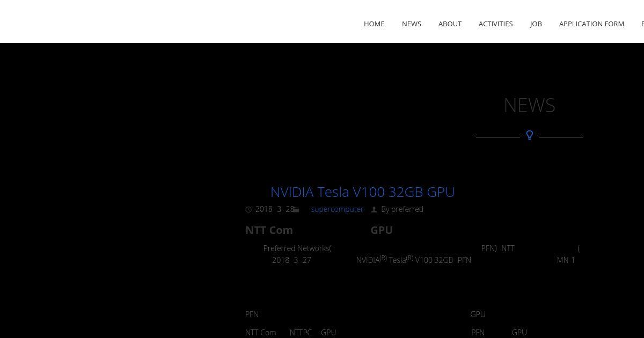The image size is (644, 338).
Task: Click the 'Preferred Networks(' paragraph text
Action: tap(297, 248)
